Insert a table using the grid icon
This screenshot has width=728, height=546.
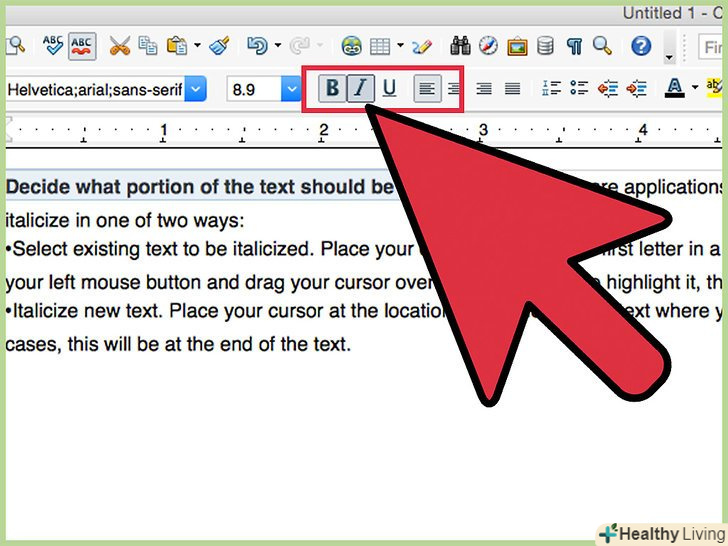(x=380, y=46)
